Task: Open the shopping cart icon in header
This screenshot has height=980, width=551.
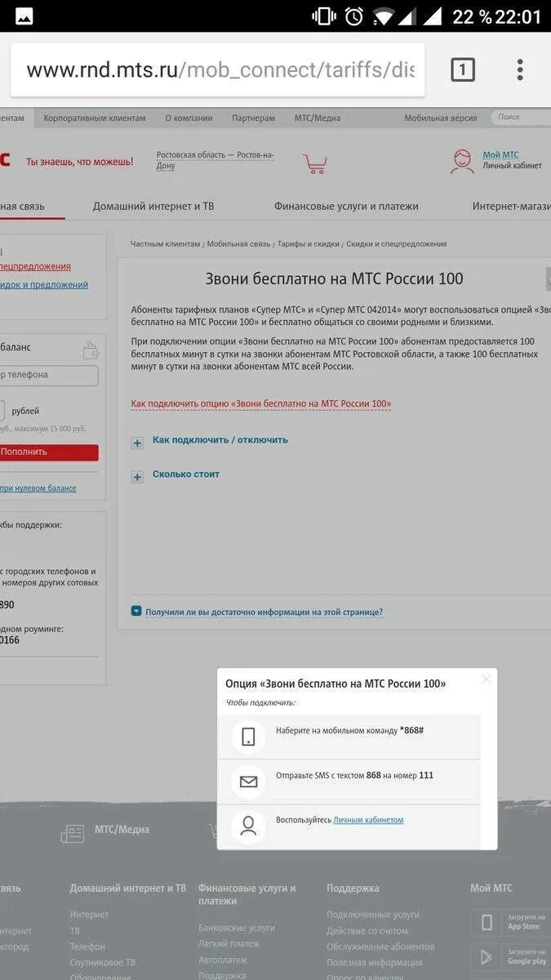Action: coord(314,163)
